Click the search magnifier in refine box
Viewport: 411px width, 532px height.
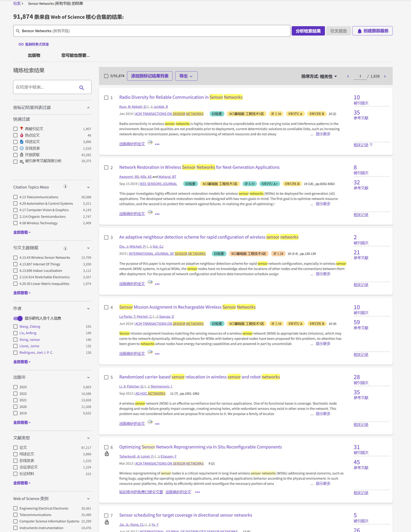click(82, 88)
